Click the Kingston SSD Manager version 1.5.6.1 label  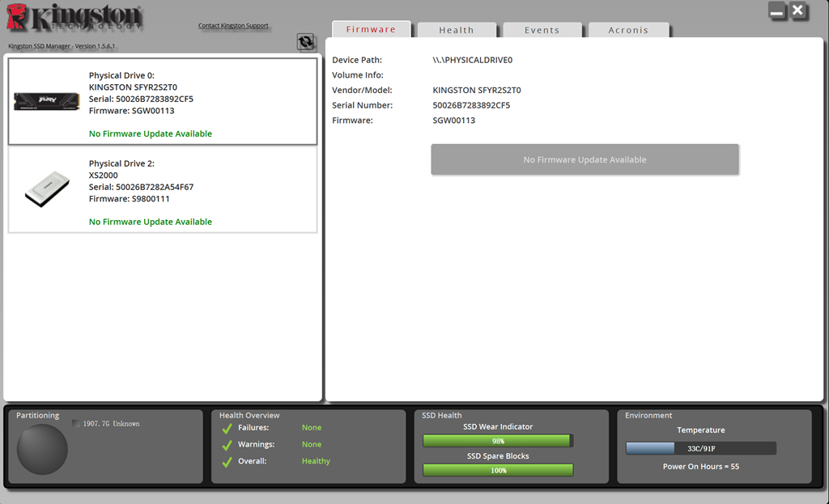coord(62,46)
